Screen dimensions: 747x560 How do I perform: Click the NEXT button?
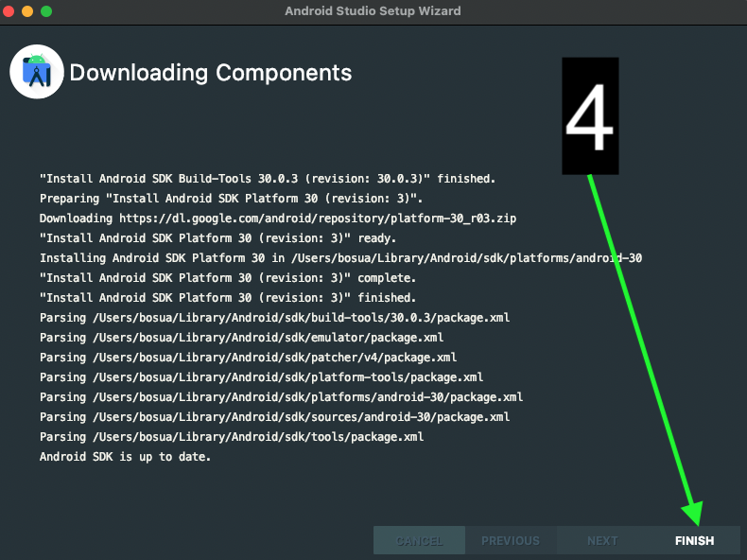point(602,541)
